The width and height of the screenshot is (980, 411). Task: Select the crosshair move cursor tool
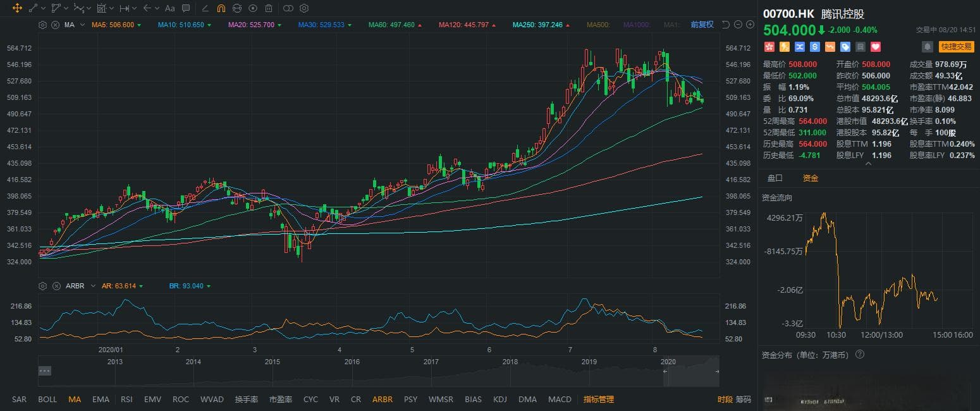(17, 8)
